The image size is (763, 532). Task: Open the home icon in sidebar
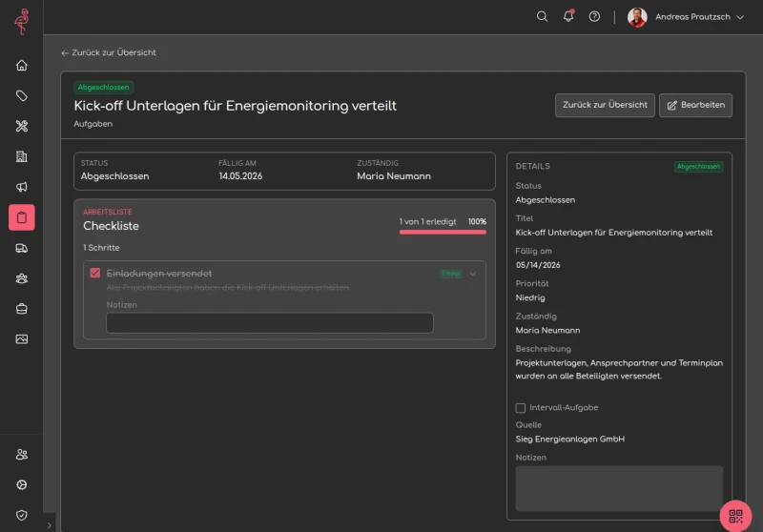21,65
